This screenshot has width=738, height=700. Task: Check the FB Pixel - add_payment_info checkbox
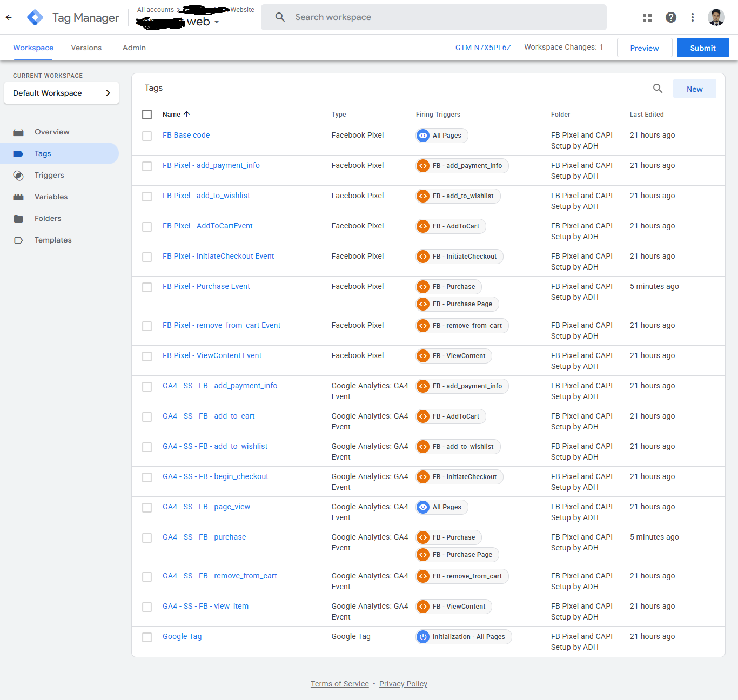147,166
